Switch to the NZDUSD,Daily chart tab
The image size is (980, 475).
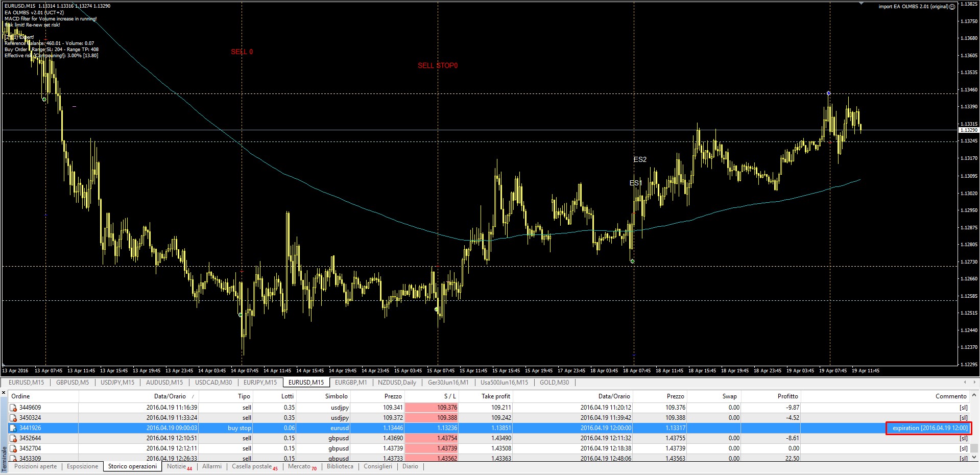pos(397,383)
